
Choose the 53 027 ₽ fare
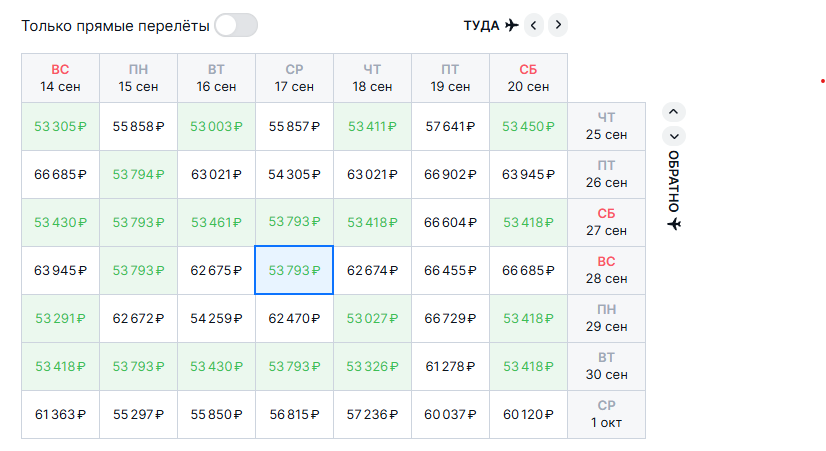click(372, 318)
